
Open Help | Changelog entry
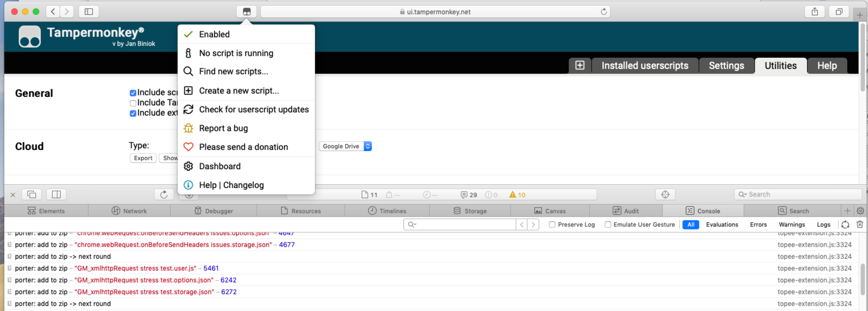(246, 185)
